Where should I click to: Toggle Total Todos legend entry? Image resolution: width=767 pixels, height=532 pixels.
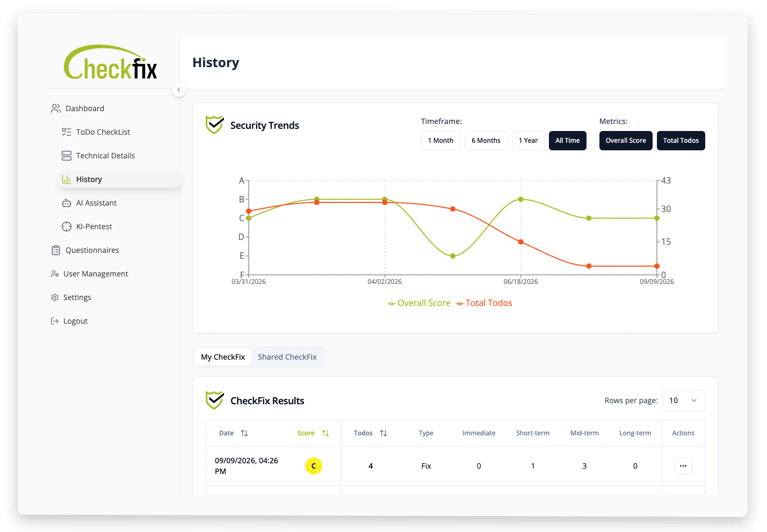pyautogui.click(x=484, y=303)
